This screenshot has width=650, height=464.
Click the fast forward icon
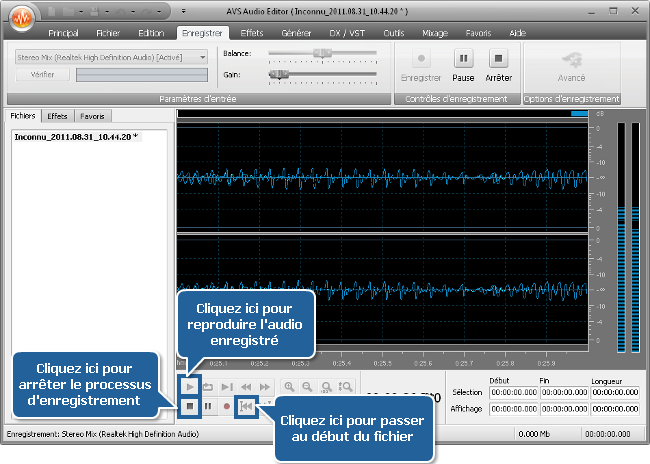[x=265, y=386]
